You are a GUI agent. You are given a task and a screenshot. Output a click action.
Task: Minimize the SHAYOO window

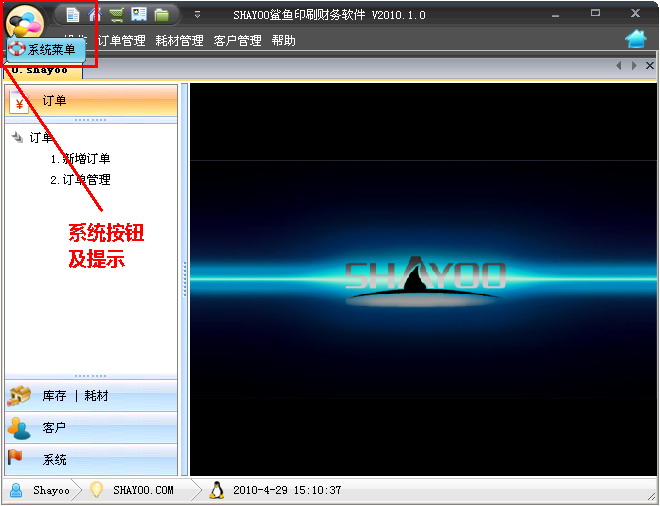(556, 15)
